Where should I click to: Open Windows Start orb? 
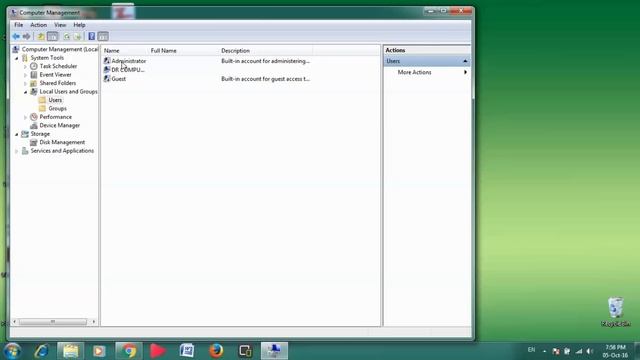pyautogui.click(x=12, y=351)
